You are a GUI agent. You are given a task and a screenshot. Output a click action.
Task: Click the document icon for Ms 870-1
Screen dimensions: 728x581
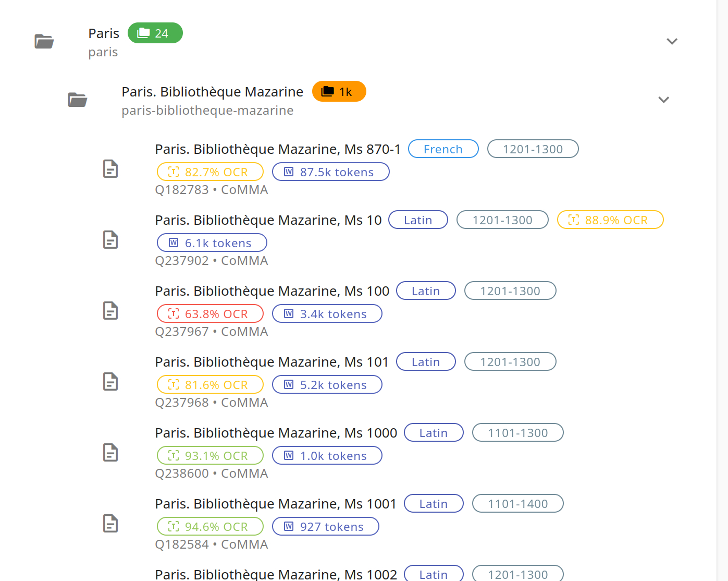point(110,169)
